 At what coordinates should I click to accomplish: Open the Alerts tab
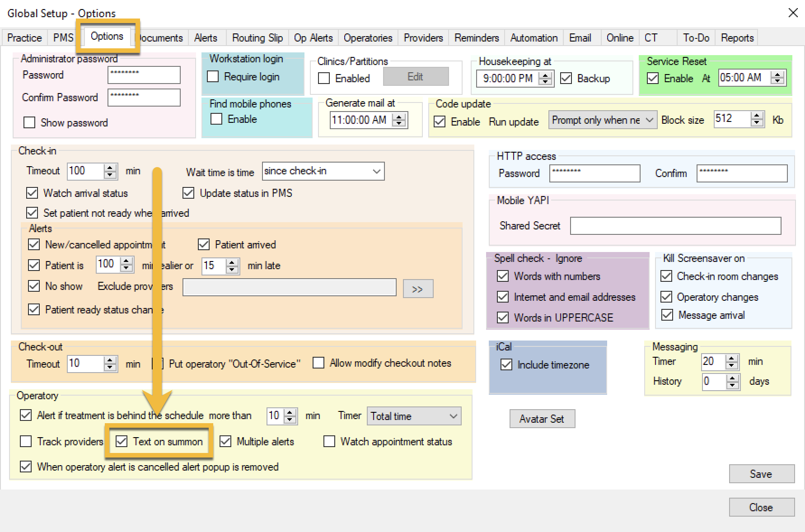point(206,38)
